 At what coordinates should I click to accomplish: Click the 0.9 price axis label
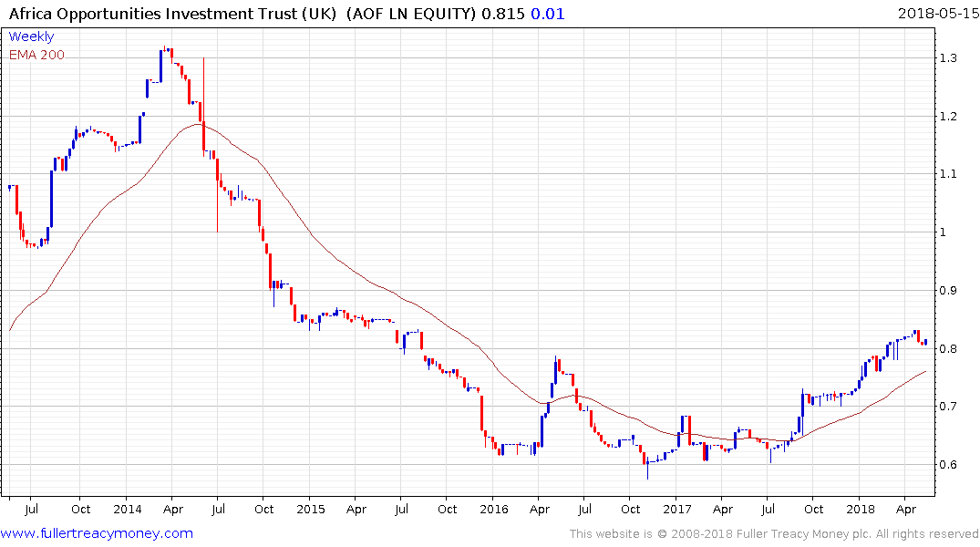click(948, 290)
